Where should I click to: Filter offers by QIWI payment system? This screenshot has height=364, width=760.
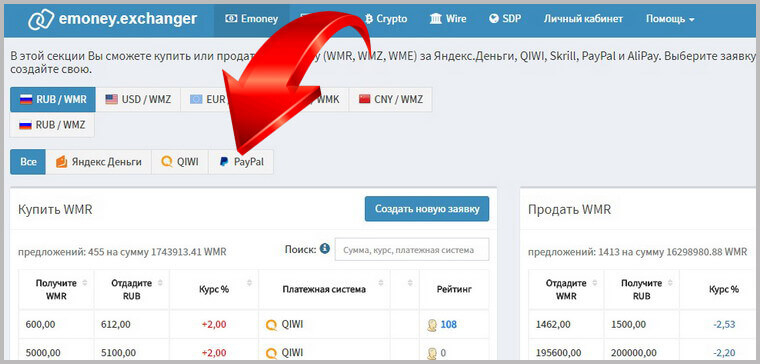180,162
